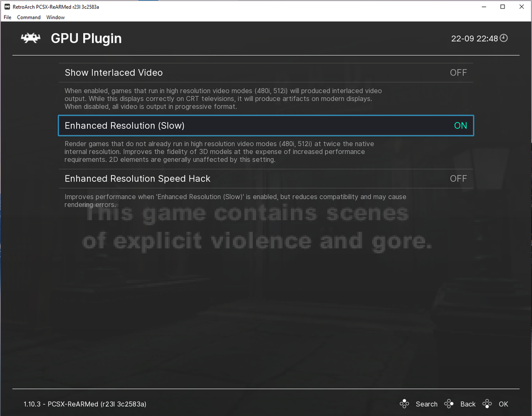Select the Show Interlaced Video option

click(265, 73)
